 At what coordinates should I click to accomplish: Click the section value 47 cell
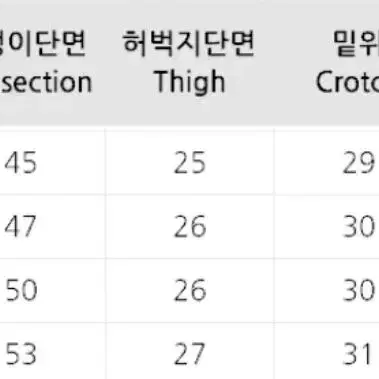[20, 226]
